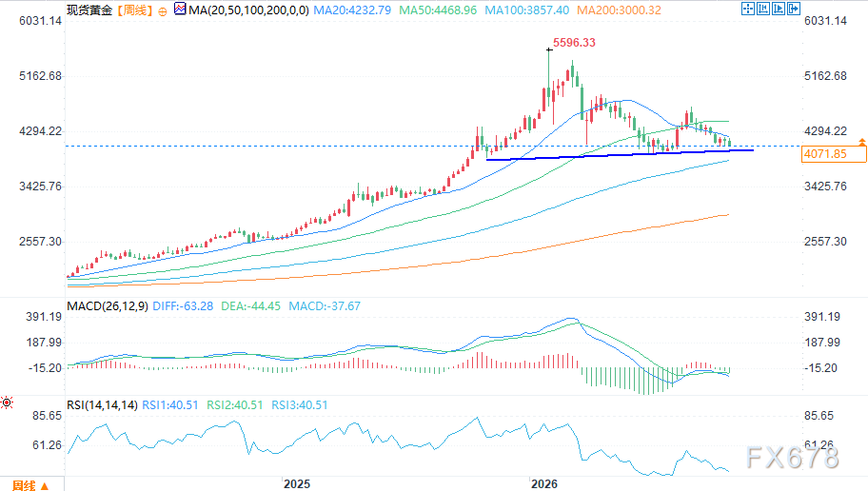Click the MA50:4468.96 value

(438, 10)
